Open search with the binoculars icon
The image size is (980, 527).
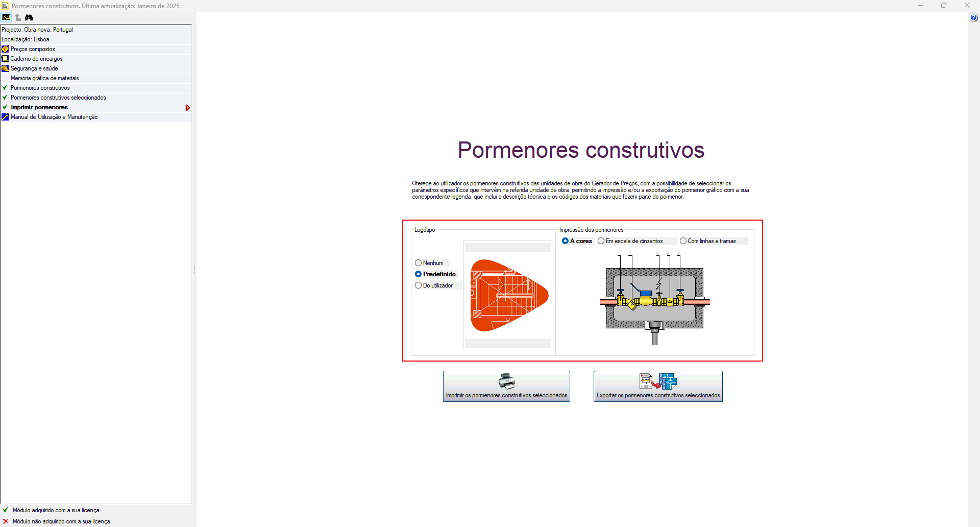29,17
